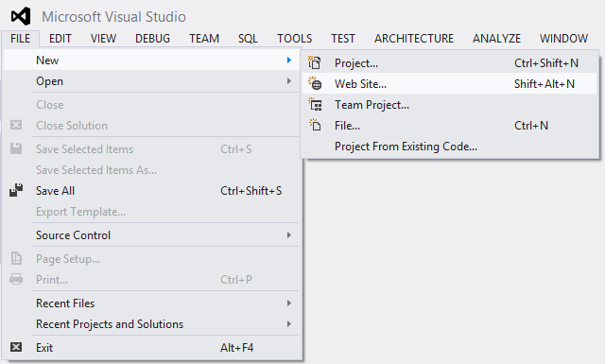Open the VIEW menu
The height and width of the screenshot is (364, 605).
pyautogui.click(x=103, y=39)
